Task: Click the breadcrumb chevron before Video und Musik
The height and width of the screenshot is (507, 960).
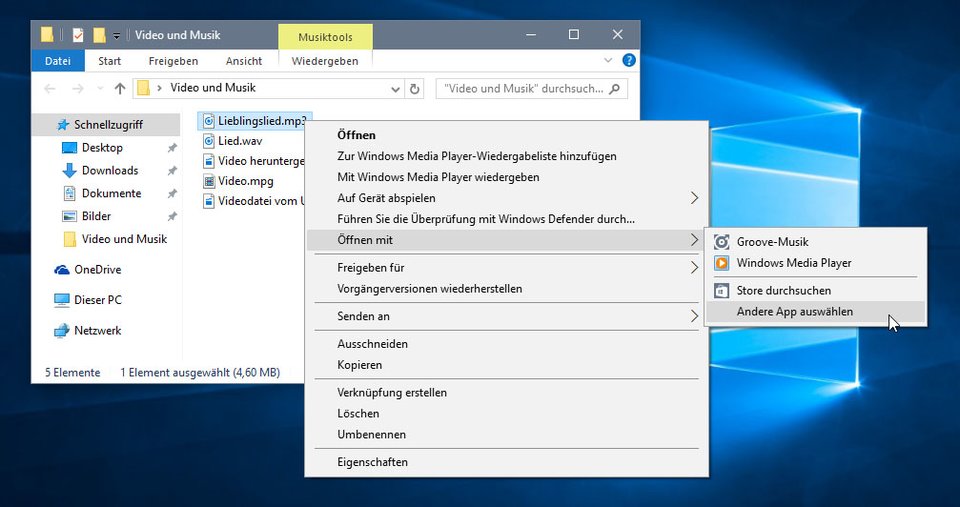Action: 159,88
